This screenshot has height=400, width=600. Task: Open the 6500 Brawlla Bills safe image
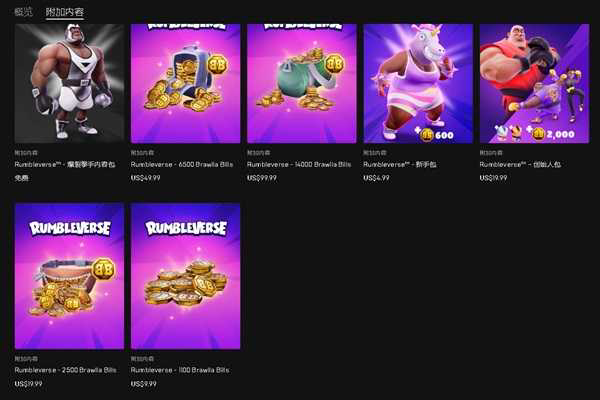[186, 83]
